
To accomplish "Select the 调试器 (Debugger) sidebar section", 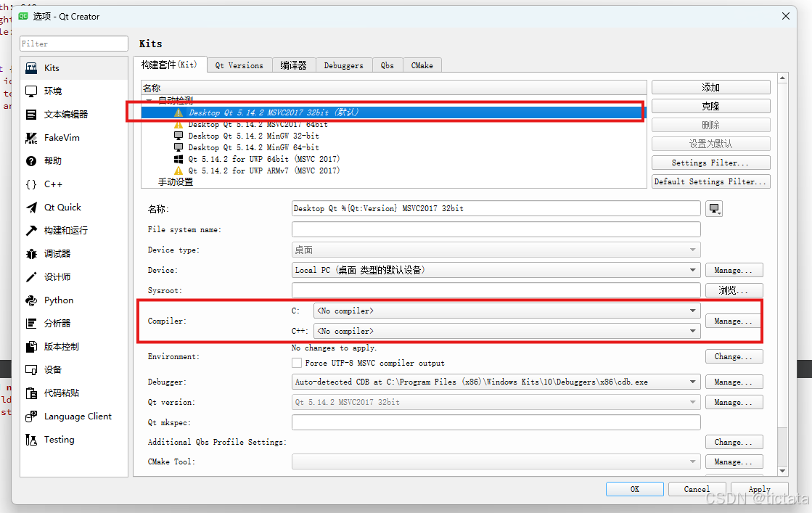I will click(51, 253).
